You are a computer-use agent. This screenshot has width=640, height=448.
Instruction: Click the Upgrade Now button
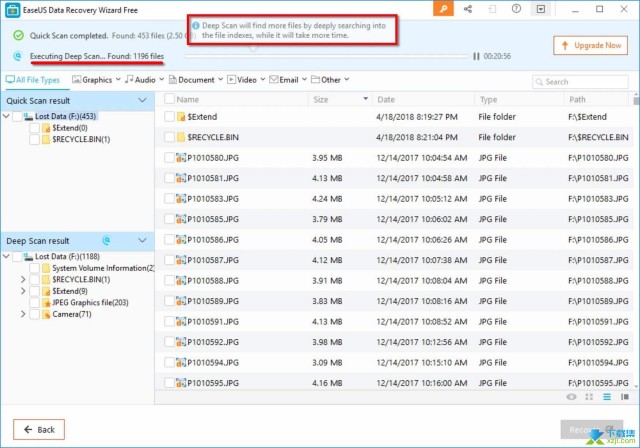pyautogui.click(x=590, y=45)
